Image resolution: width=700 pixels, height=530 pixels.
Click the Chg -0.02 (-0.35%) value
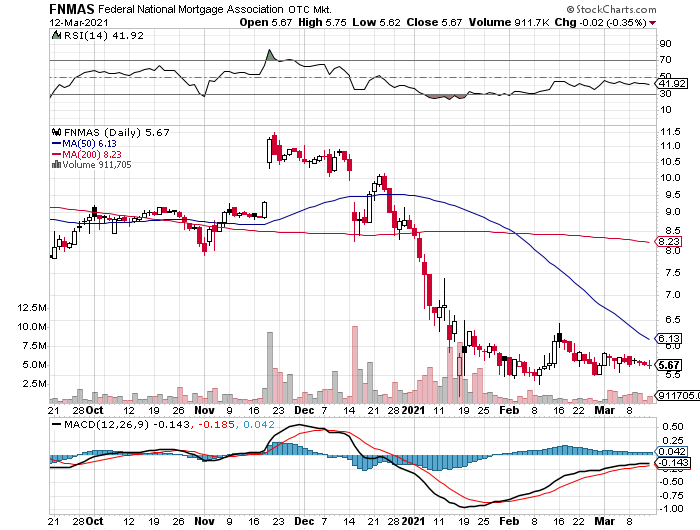(600, 22)
